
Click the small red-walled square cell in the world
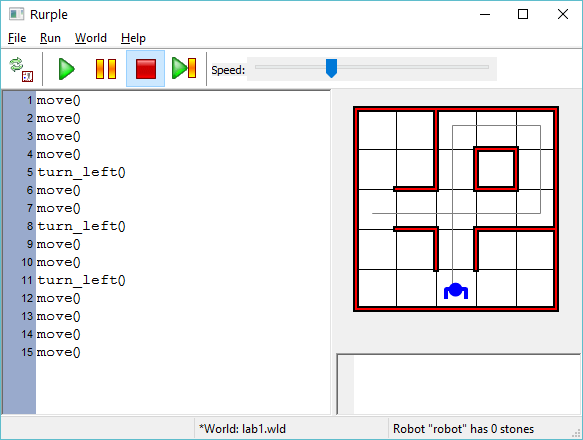496,169
